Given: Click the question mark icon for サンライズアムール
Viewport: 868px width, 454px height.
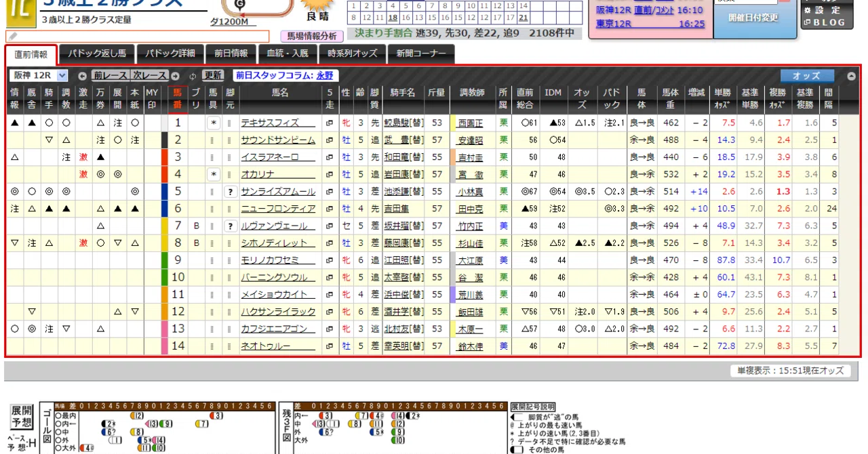Looking at the screenshot, I should pyautogui.click(x=231, y=192).
